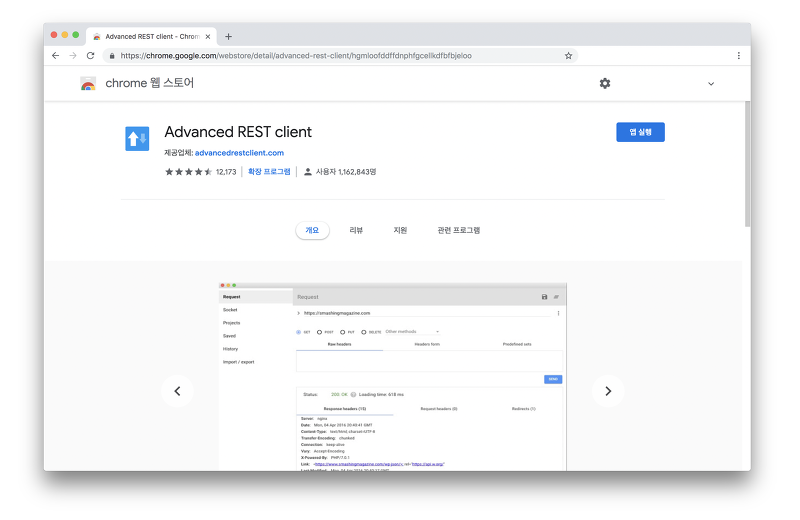Open a new browser tab
The height and width of the screenshot is (520, 800).
point(229,37)
